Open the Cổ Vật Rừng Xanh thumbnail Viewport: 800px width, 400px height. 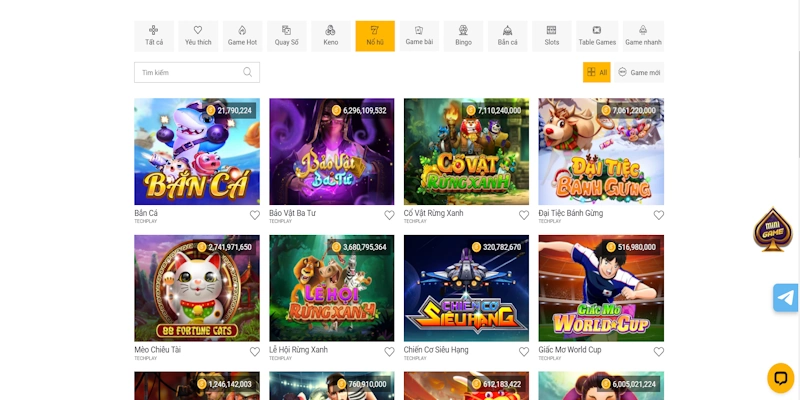(x=466, y=152)
